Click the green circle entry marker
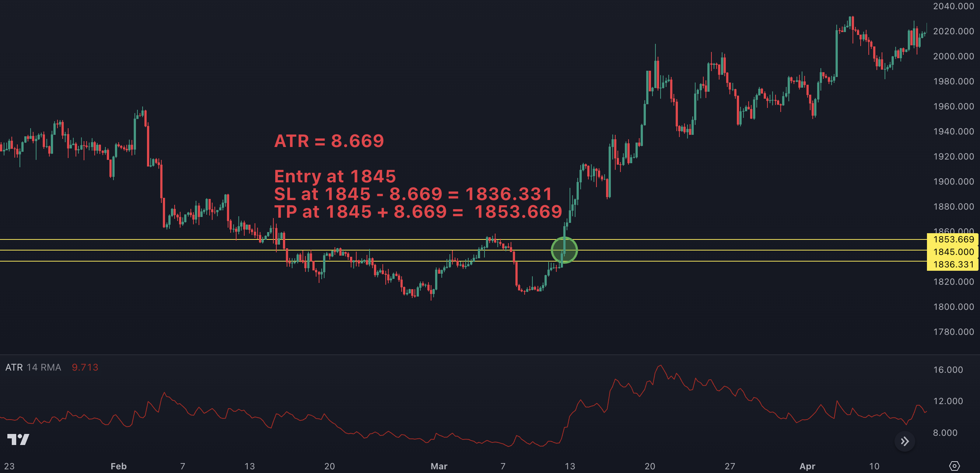This screenshot has height=473, width=980. pyautogui.click(x=564, y=250)
